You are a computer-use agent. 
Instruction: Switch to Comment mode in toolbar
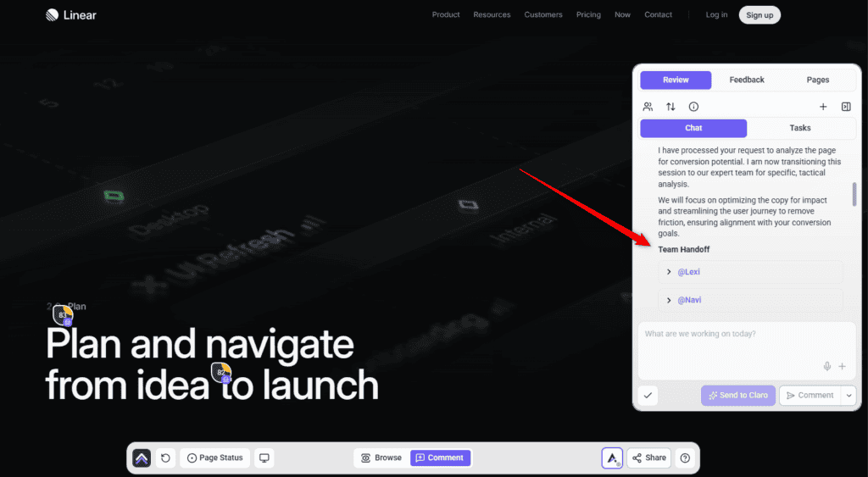coord(440,458)
